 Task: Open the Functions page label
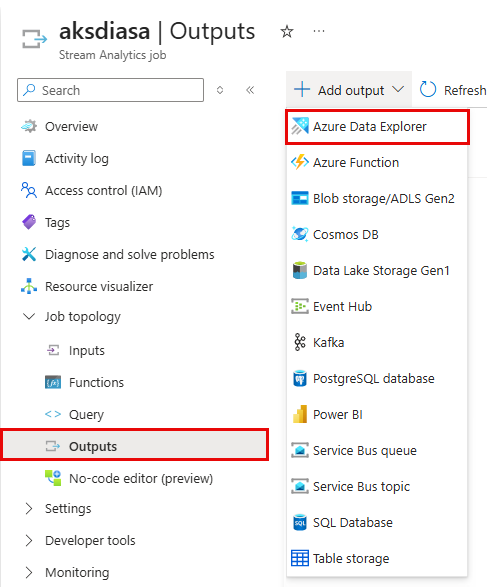[x=96, y=382]
